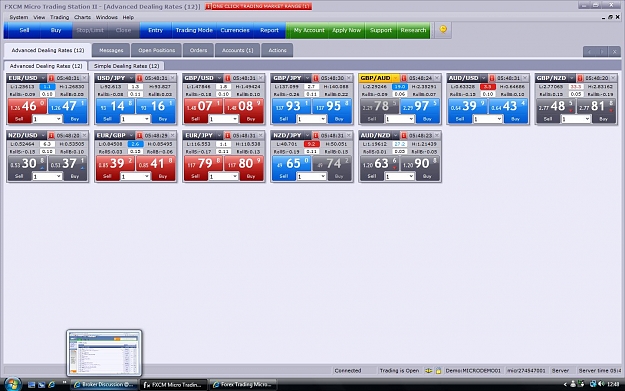Open the EUR/GBP currency pair dropdown
625x391 pixels.
[131, 136]
